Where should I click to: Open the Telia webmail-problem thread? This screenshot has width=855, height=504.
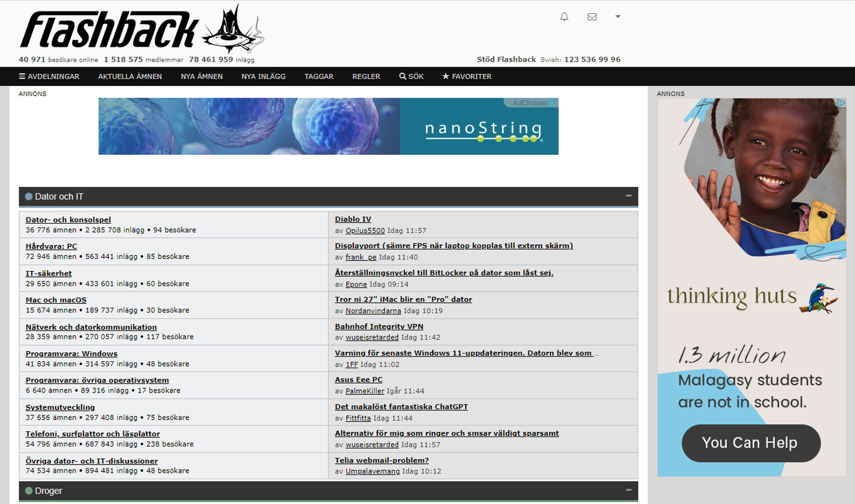[x=381, y=461]
